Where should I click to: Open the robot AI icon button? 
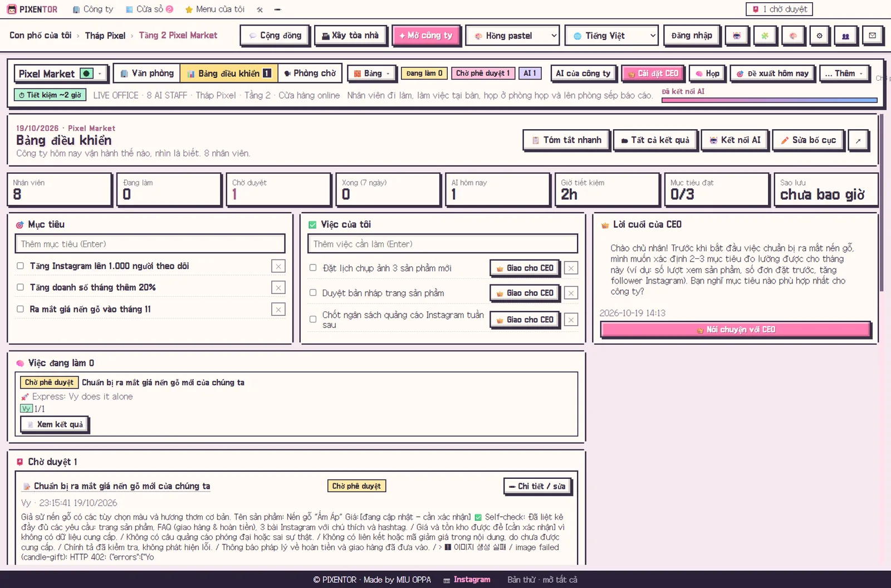pos(737,36)
